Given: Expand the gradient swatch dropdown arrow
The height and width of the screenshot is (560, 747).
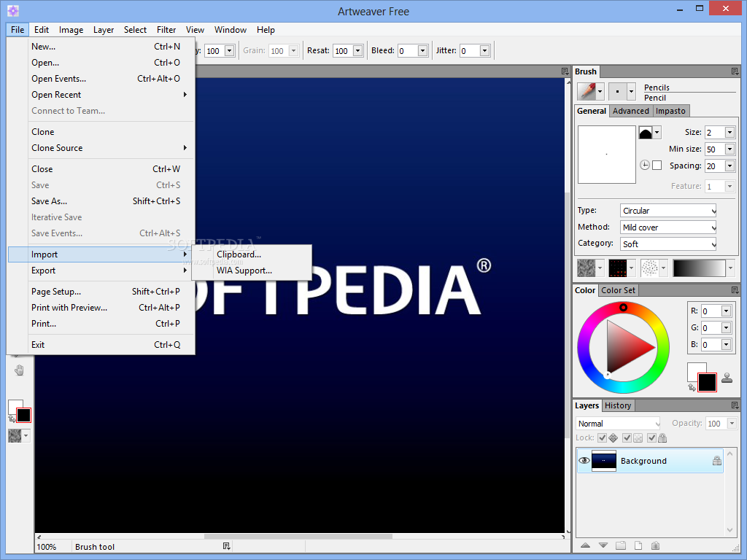Looking at the screenshot, I should [730, 268].
